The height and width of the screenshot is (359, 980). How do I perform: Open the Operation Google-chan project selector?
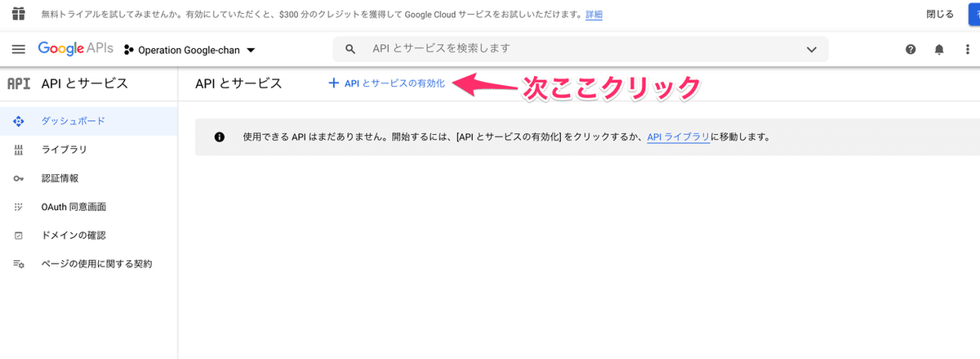tap(189, 50)
